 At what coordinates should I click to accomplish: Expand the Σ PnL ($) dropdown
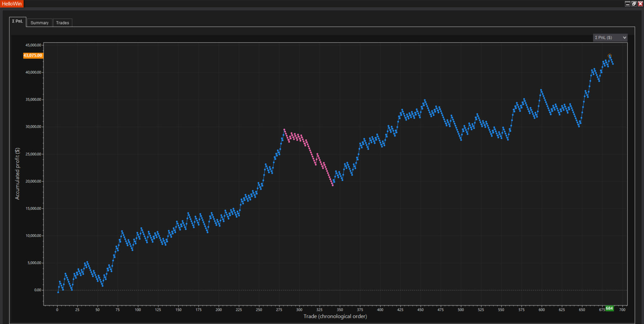610,37
